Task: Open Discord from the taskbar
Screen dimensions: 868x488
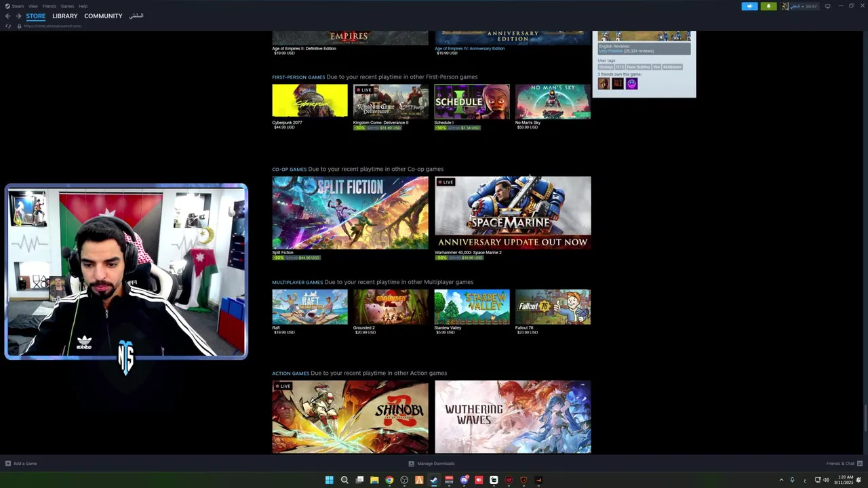Action: tap(464, 480)
